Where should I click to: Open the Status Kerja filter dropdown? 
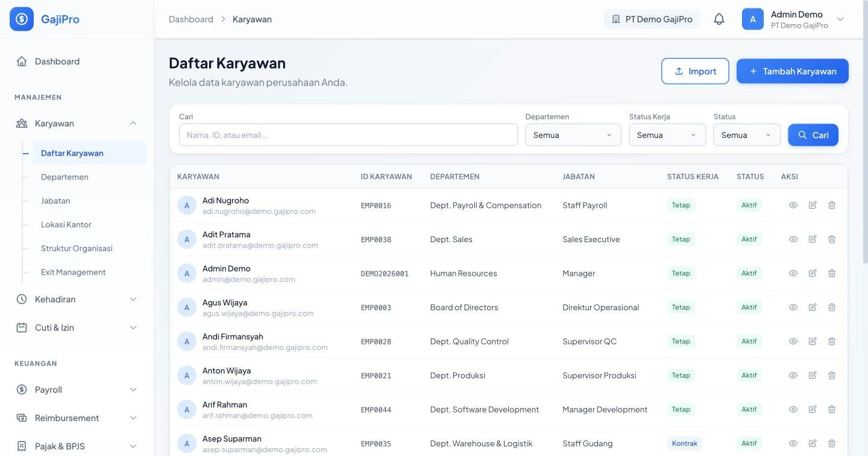point(667,135)
